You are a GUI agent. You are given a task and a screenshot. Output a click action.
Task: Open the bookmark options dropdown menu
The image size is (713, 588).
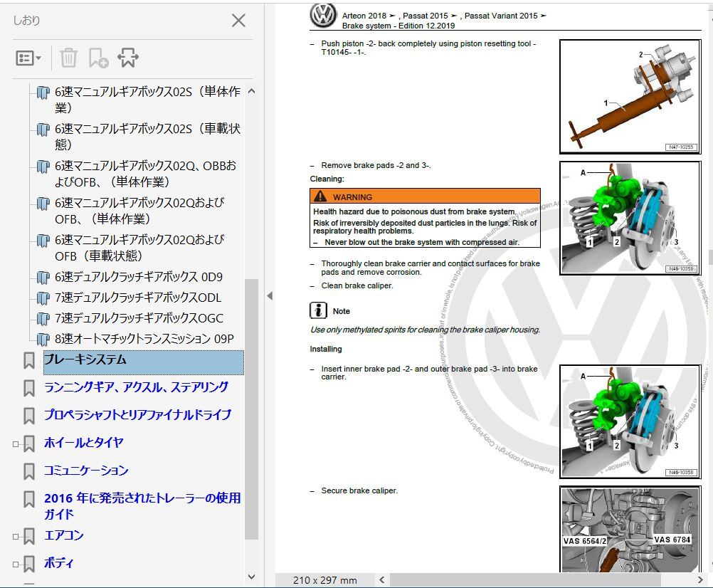click(x=28, y=58)
